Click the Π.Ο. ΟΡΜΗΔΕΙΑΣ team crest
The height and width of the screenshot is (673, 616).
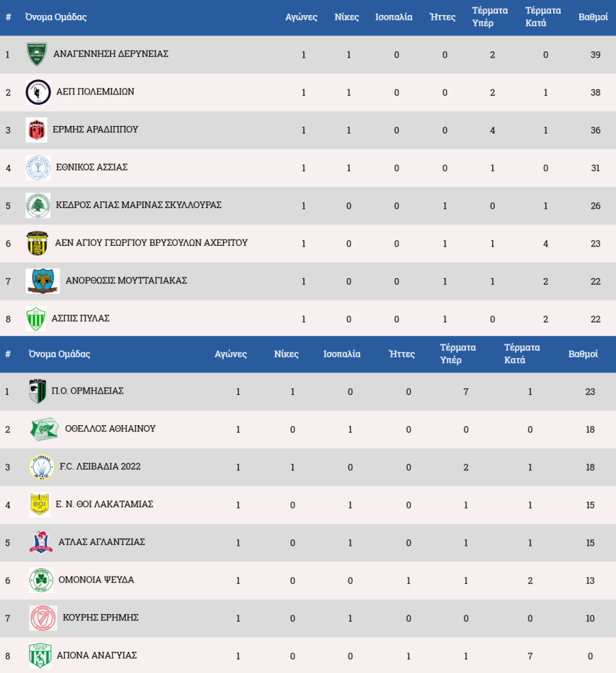pyautogui.click(x=38, y=392)
